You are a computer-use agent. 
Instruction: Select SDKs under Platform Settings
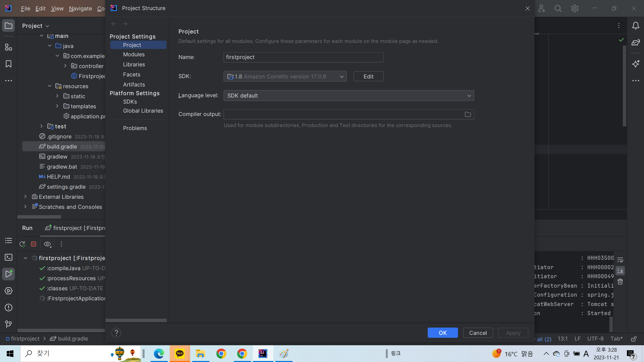[x=130, y=102]
